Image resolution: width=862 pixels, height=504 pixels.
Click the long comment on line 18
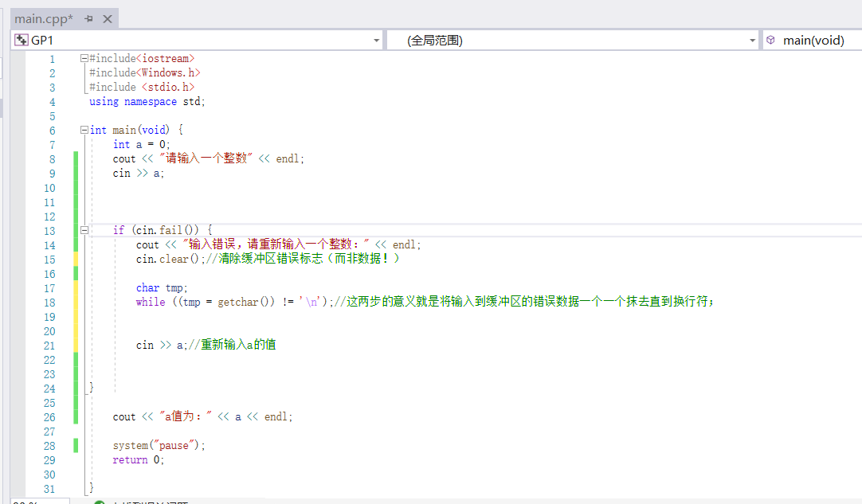[524, 302]
